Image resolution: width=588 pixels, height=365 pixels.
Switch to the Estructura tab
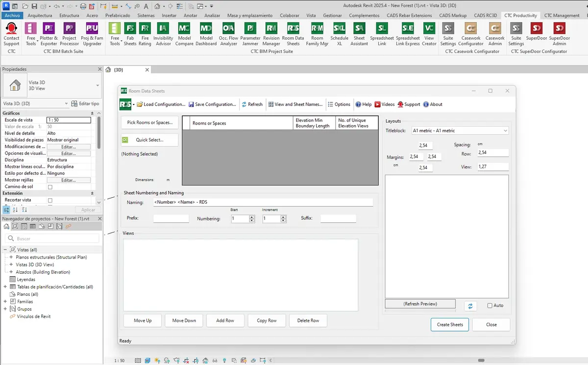(x=69, y=16)
